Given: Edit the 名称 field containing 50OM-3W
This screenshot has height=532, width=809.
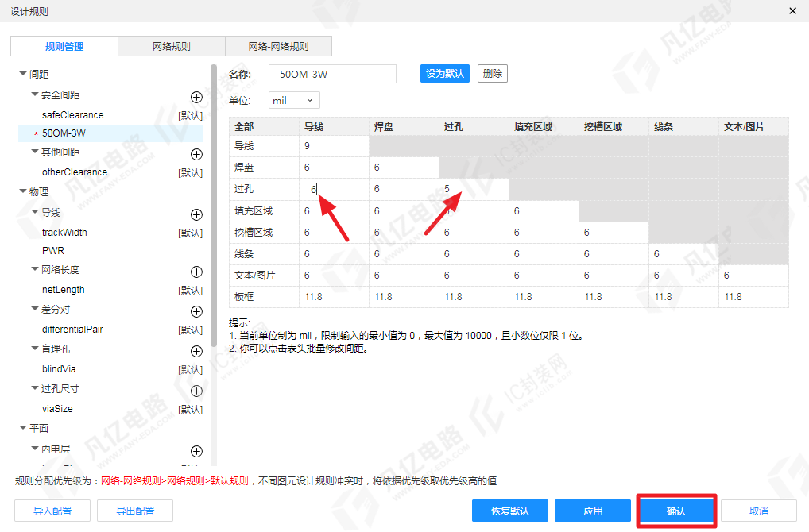Looking at the screenshot, I should pos(332,74).
